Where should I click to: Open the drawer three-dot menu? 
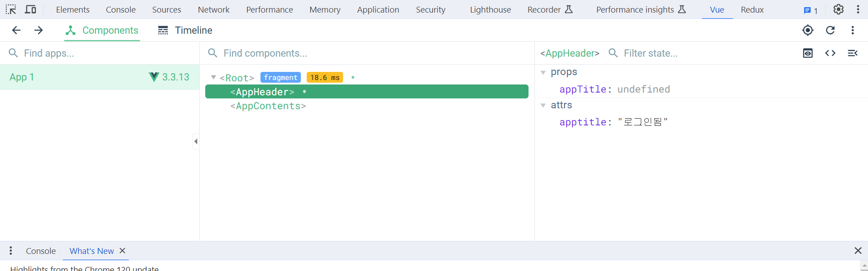click(x=11, y=251)
